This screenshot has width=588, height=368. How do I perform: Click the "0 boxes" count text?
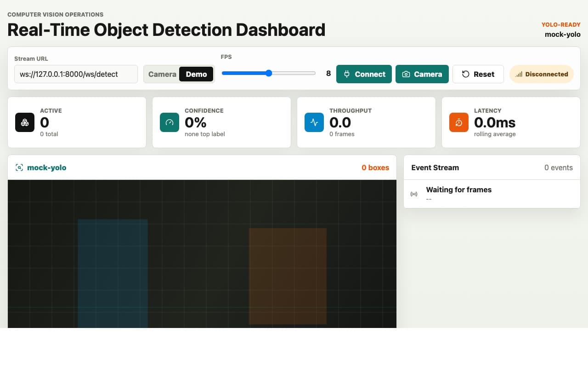point(375,167)
